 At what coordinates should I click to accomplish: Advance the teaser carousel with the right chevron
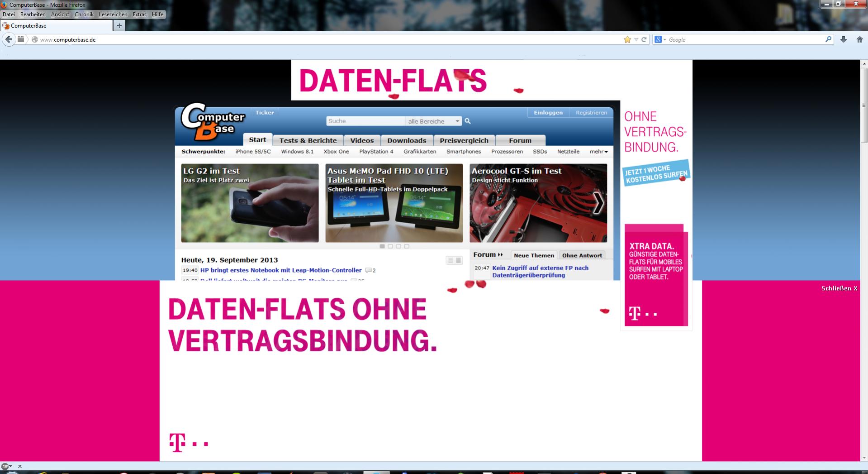[x=598, y=203]
